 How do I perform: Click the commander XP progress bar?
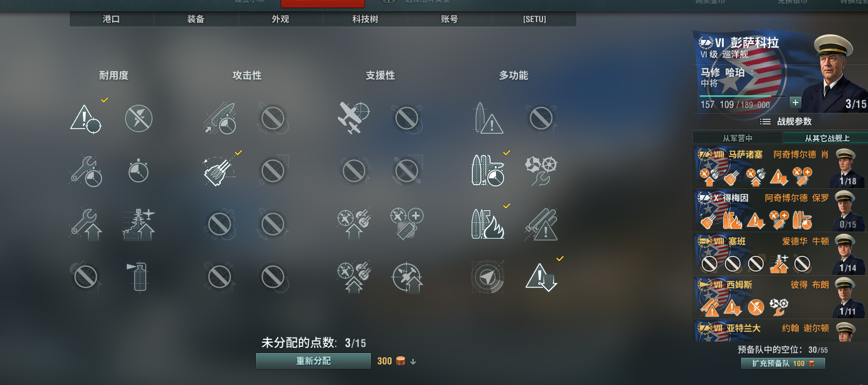[x=742, y=96]
